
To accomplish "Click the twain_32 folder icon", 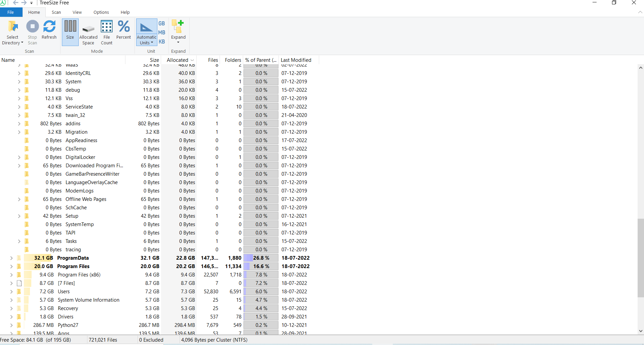I will click(x=27, y=115).
